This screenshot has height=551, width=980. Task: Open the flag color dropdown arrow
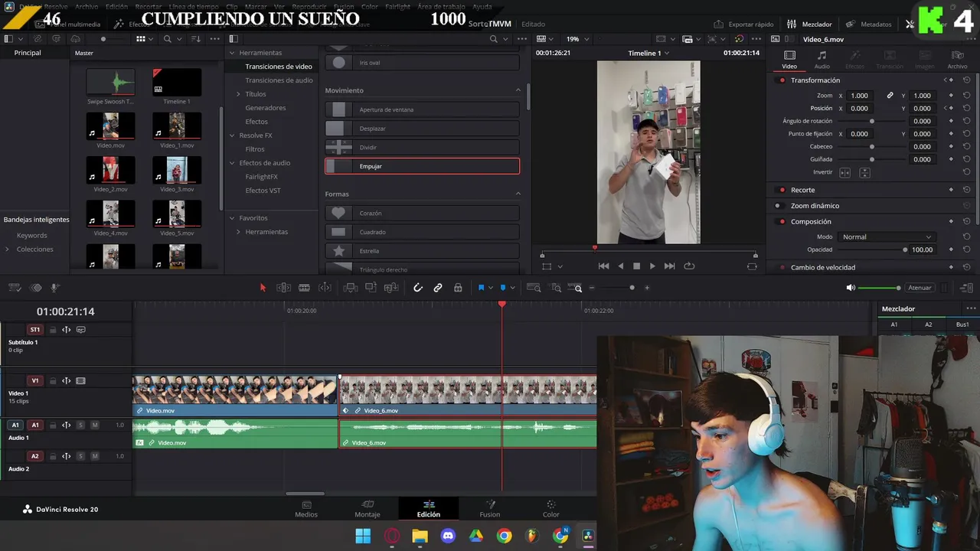point(491,288)
